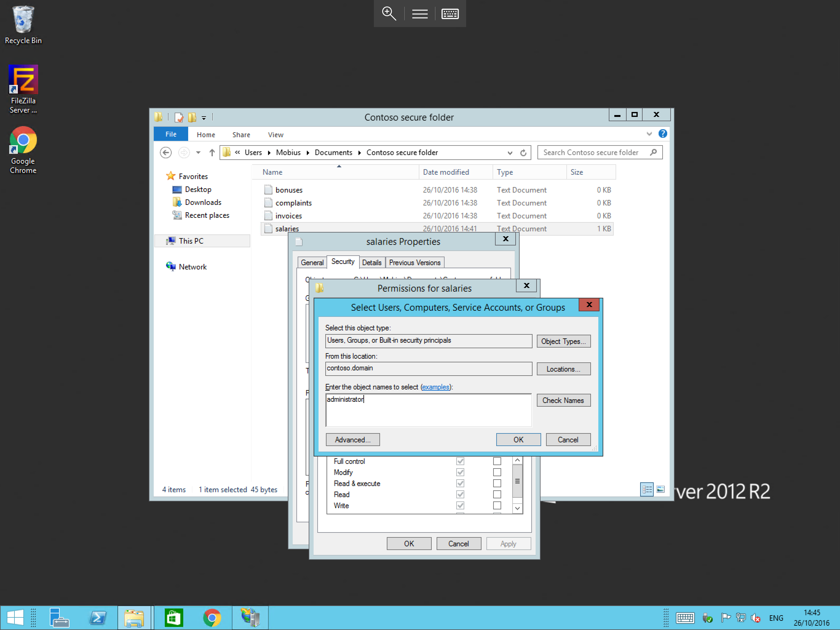Click the touch keyboard icon in system tray

(685, 618)
